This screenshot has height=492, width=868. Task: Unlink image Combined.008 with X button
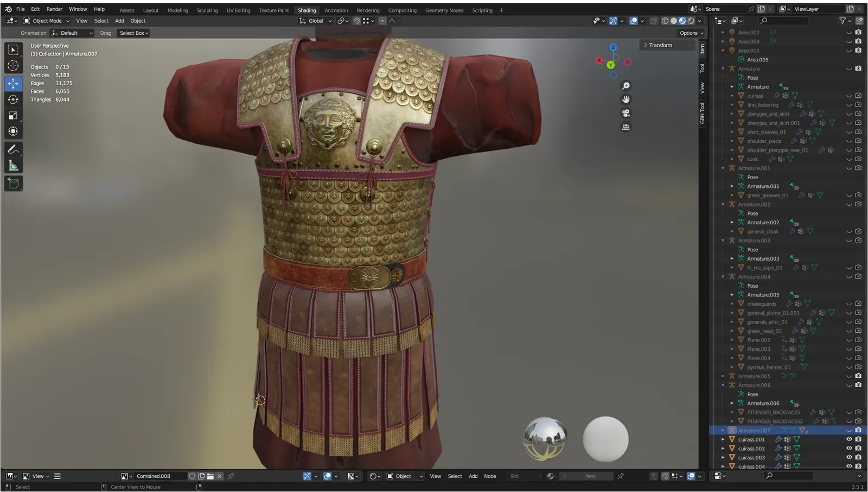(x=220, y=476)
